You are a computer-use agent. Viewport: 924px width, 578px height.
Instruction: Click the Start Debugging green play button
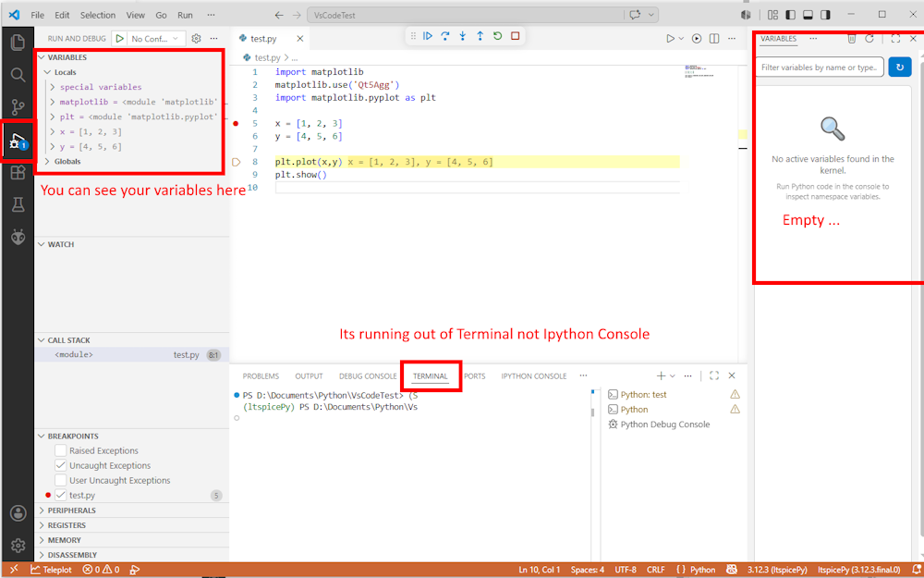[119, 38]
